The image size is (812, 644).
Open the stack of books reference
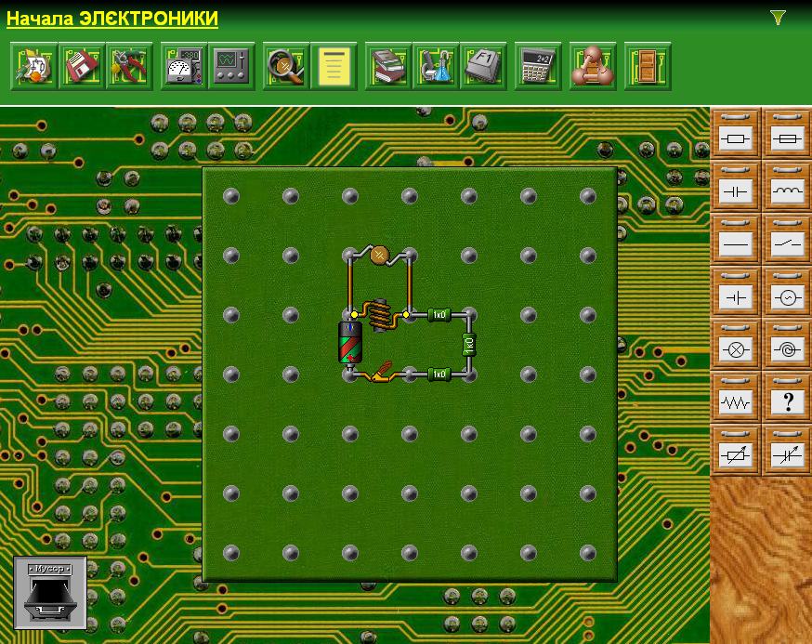[388, 66]
